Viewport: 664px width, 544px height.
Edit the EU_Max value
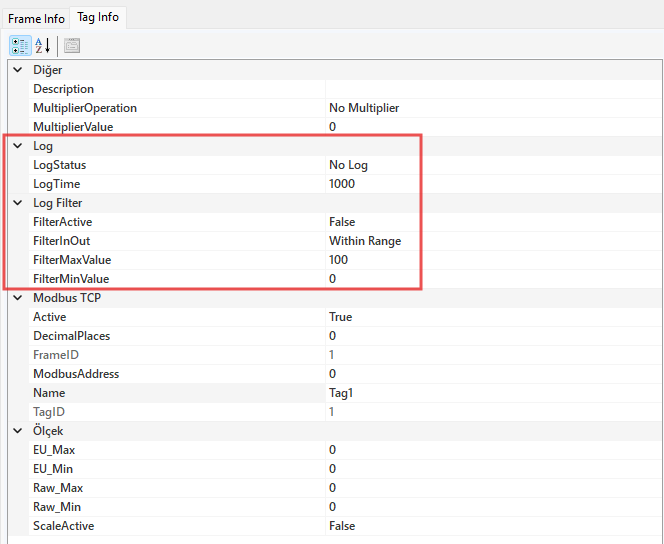click(494, 450)
